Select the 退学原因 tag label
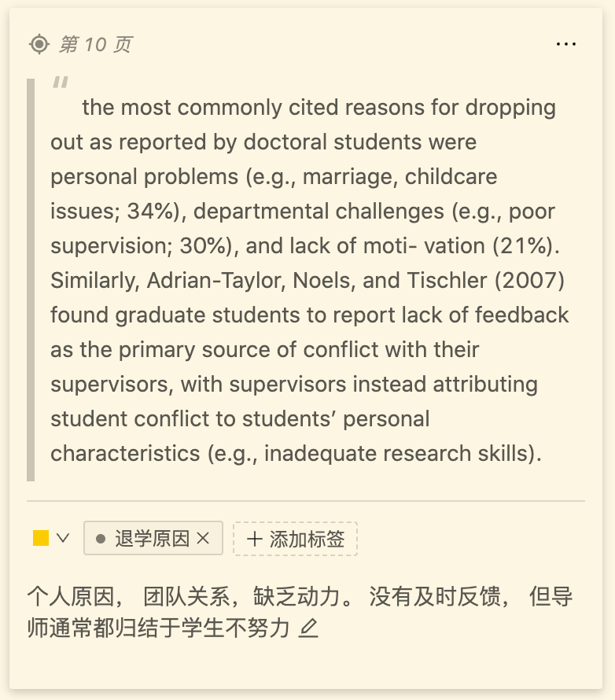Viewport: 615px width, 700px height. click(x=153, y=539)
